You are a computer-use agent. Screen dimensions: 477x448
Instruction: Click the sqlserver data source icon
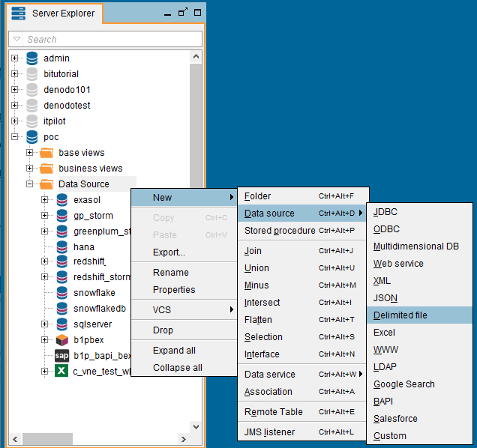(x=62, y=324)
